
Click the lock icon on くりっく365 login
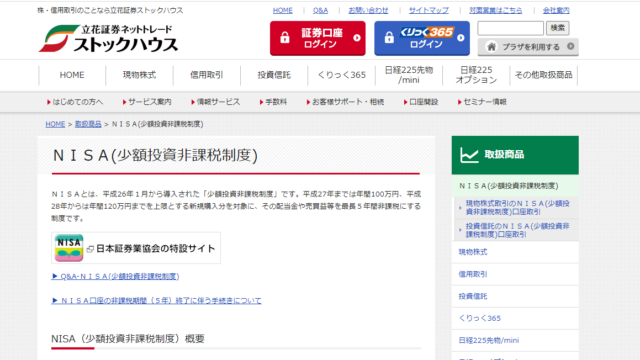pos(389,38)
